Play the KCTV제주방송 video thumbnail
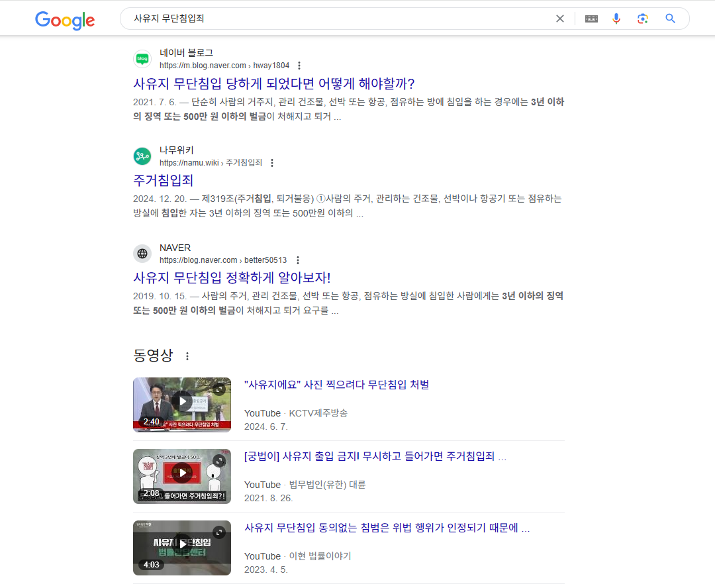Viewport: 715px width, 588px height. pyautogui.click(x=182, y=405)
